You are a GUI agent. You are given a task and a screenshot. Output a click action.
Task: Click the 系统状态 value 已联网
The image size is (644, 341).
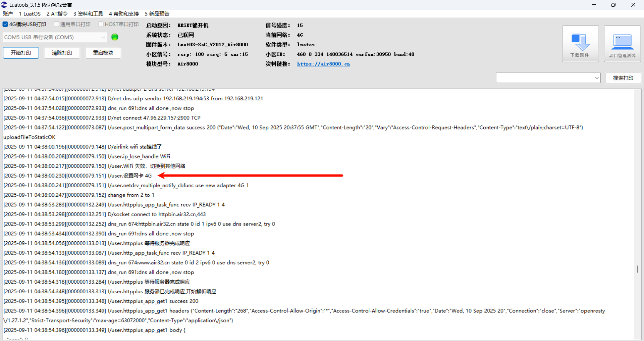186,35
